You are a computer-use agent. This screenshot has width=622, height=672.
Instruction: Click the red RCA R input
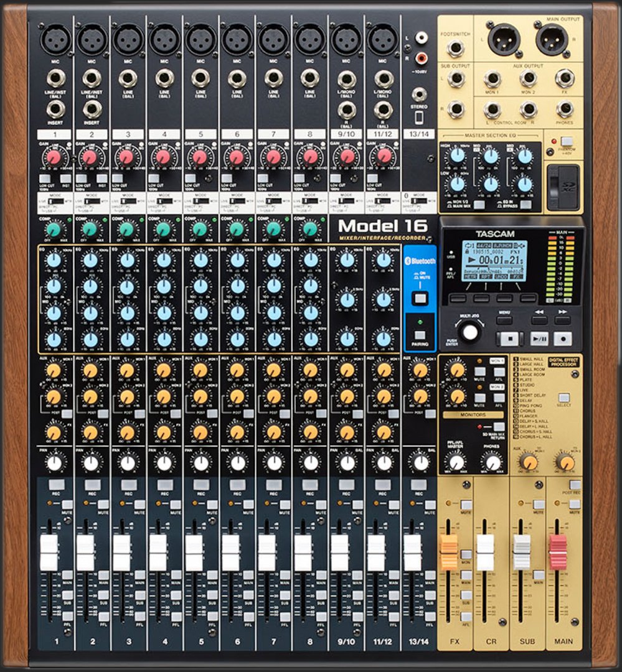(x=422, y=57)
